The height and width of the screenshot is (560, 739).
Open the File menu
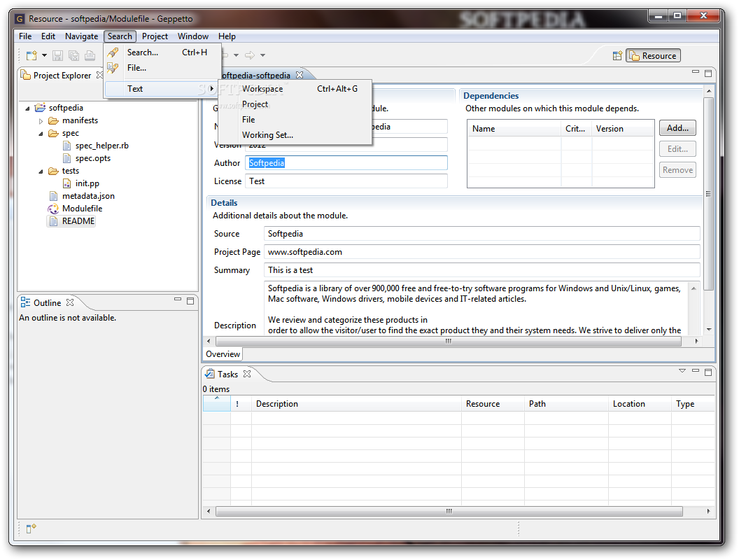click(x=25, y=36)
